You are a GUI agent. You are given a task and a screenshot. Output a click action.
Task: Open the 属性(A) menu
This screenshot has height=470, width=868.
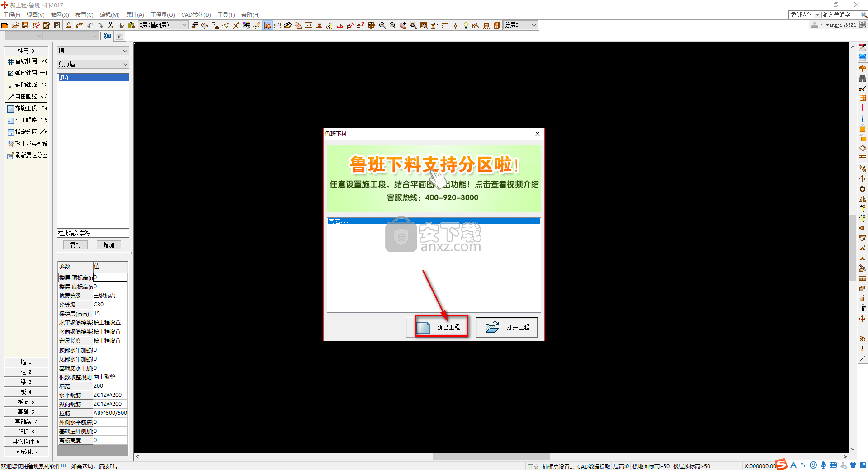pyautogui.click(x=135, y=14)
